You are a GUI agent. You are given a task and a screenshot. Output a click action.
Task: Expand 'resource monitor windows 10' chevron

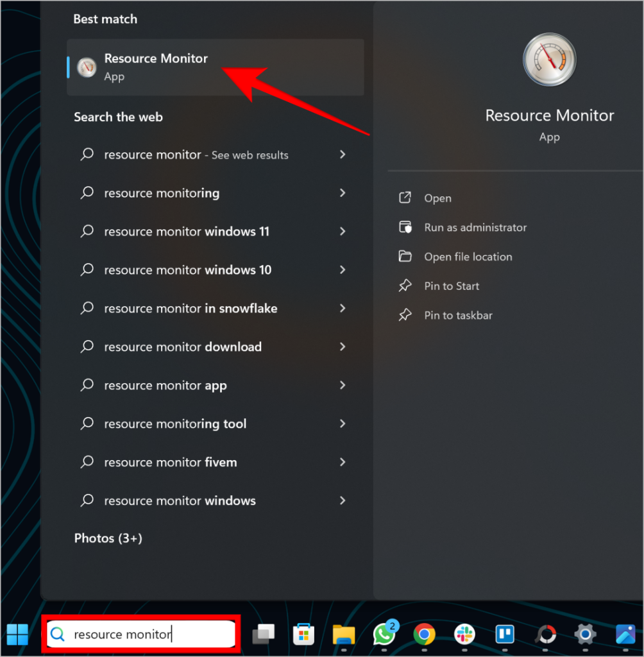click(x=343, y=270)
